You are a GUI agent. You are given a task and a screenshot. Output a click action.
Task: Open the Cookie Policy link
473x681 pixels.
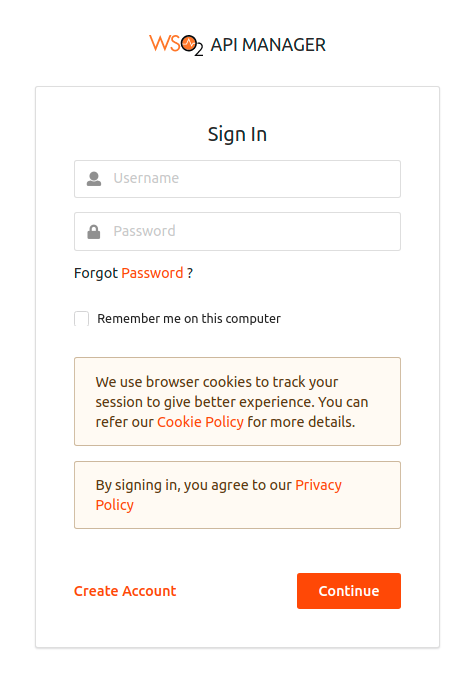[200, 422]
